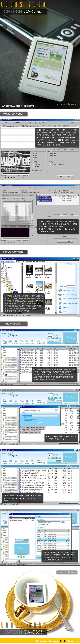This screenshot has width=80, height=644.
Task: Collapse the 4 (F:) drive node
Action: coord(2,276)
